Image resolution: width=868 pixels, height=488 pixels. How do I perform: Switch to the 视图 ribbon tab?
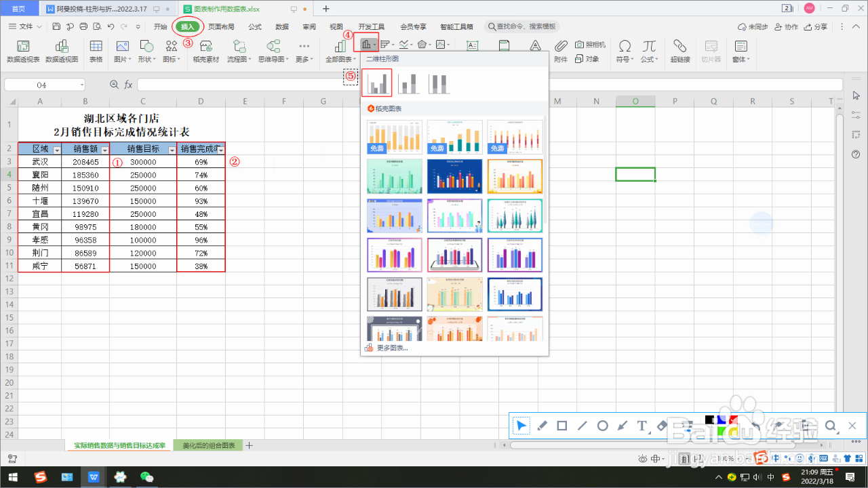pyautogui.click(x=336, y=26)
